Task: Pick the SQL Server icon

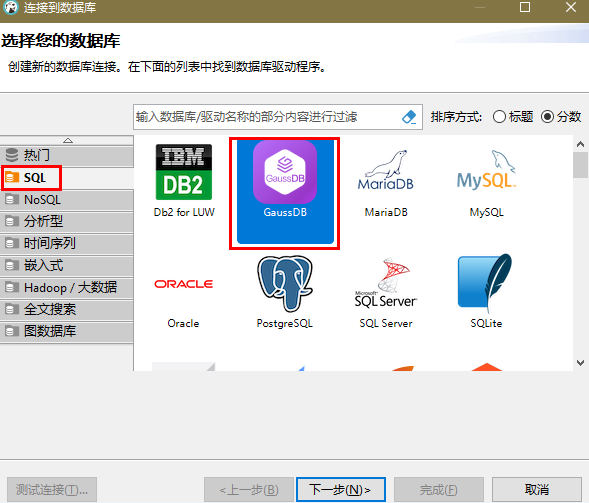Action: click(386, 283)
